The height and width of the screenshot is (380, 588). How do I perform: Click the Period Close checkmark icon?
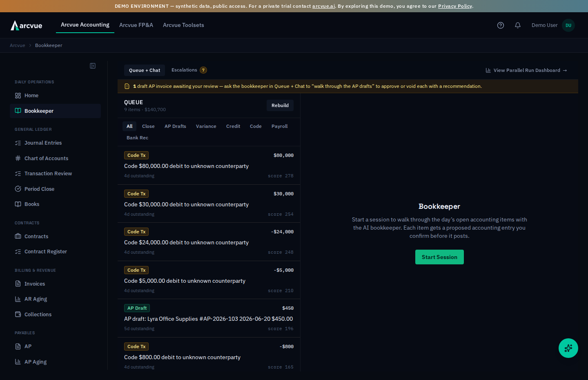click(18, 189)
